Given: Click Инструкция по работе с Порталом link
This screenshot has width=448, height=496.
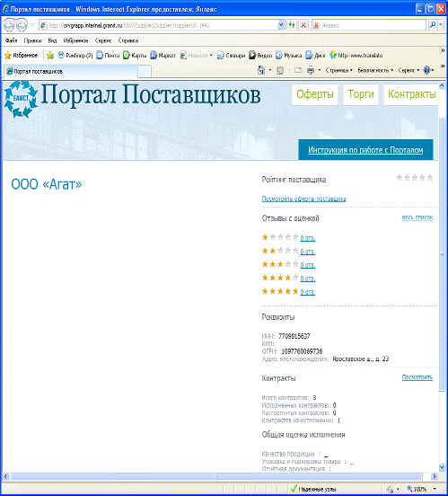Looking at the screenshot, I should tap(365, 150).
